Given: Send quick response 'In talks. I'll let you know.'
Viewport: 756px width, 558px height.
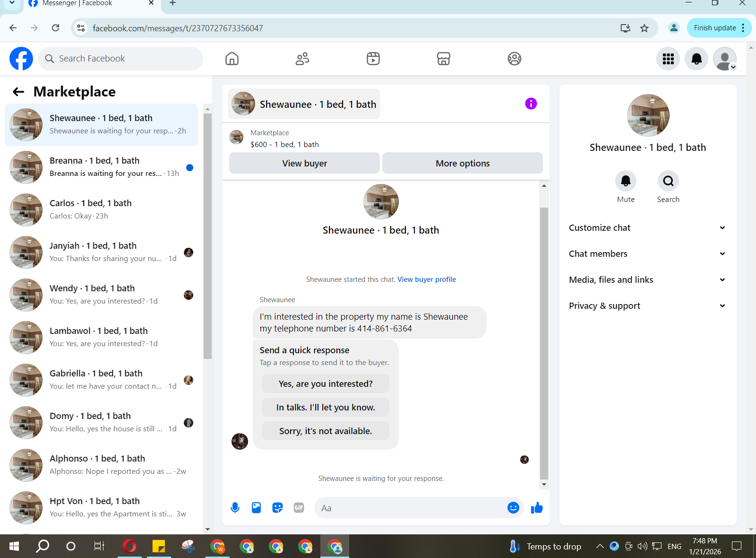Looking at the screenshot, I should [x=326, y=407].
